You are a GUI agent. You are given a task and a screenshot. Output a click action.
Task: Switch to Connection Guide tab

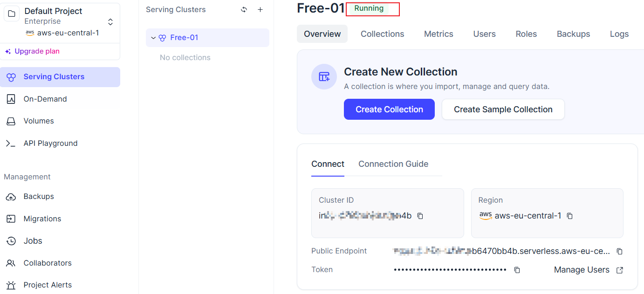(393, 164)
